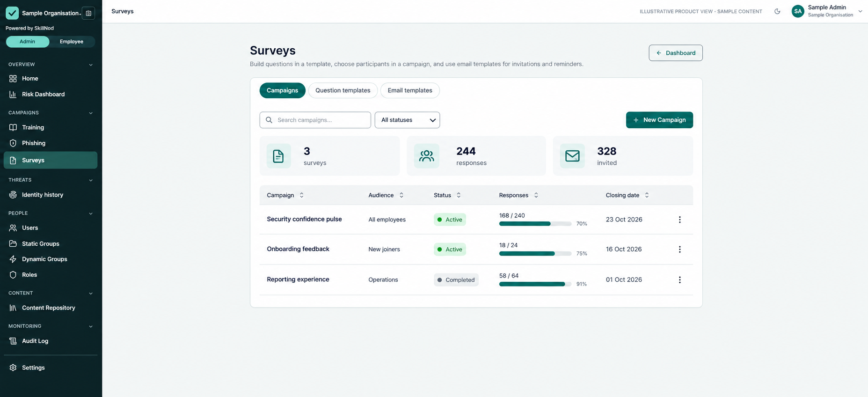Screen dimensions: 868x397
Task: Collapse the Content sidebar section
Action: pyautogui.click(x=91, y=294)
